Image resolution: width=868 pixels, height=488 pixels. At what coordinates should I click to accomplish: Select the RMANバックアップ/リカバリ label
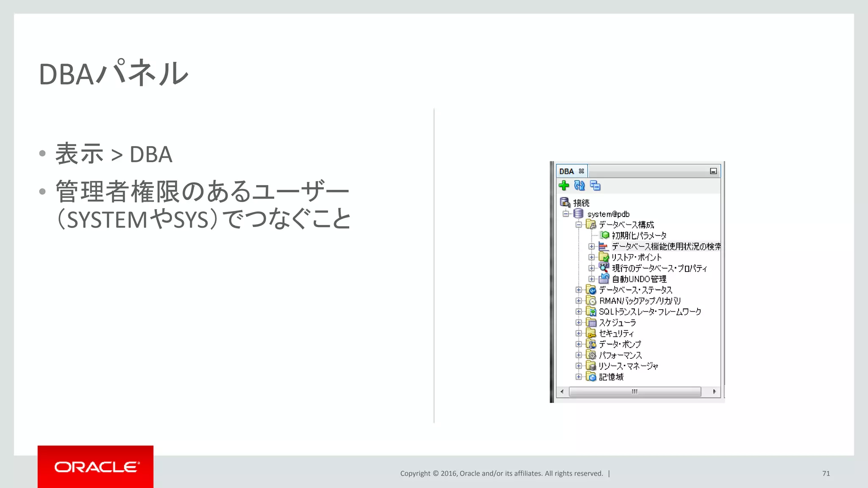[640, 301]
